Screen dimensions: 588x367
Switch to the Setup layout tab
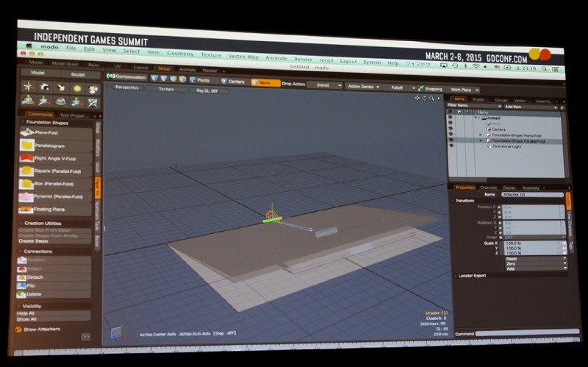(164, 68)
